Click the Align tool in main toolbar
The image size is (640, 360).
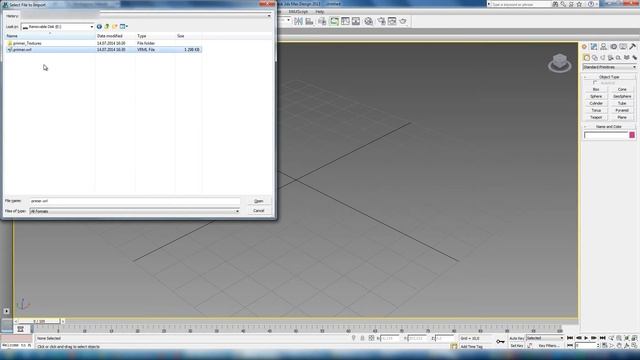(309, 21)
